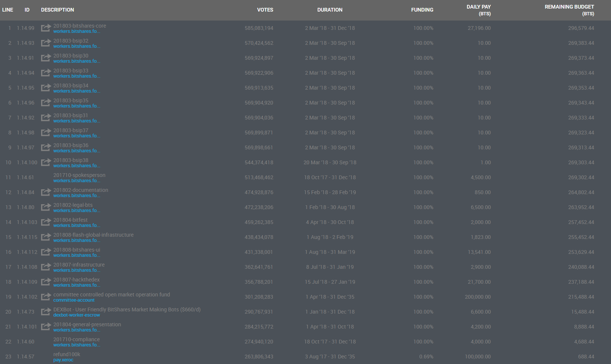611x364 pixels.
Task: Open workers.bitshares.fo link under 201803-bitshares-core
Action: point(77,31)
